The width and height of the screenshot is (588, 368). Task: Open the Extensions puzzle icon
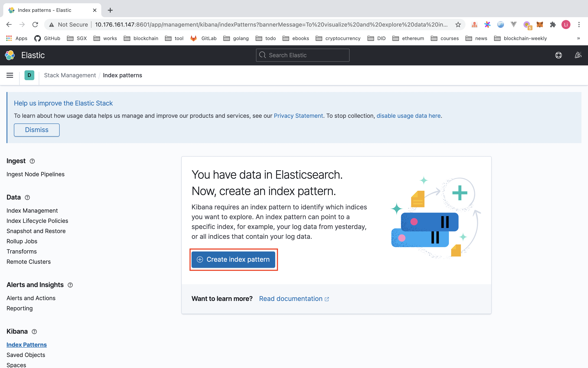click(553, 25)
